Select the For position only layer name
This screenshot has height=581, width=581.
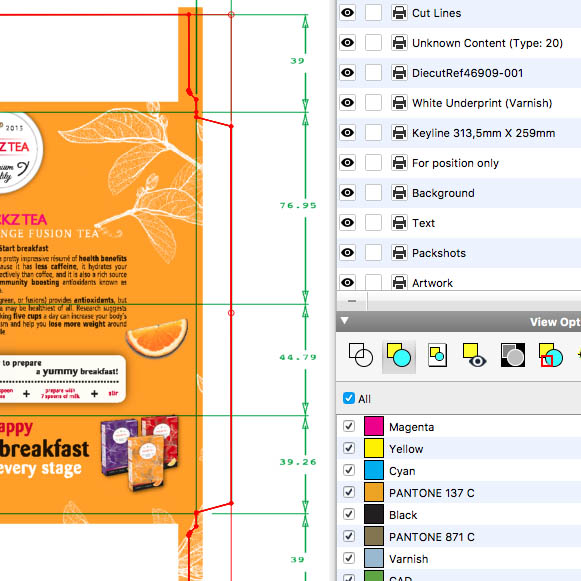455,163
